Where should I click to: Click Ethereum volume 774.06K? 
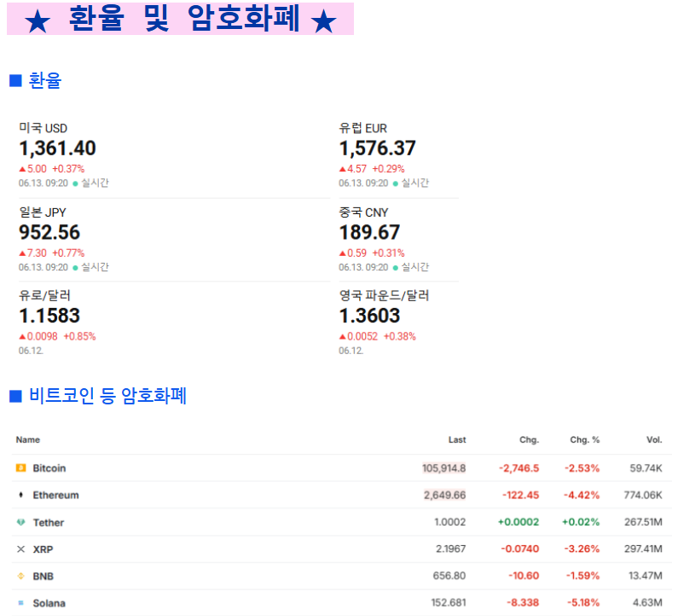point(643,495)
